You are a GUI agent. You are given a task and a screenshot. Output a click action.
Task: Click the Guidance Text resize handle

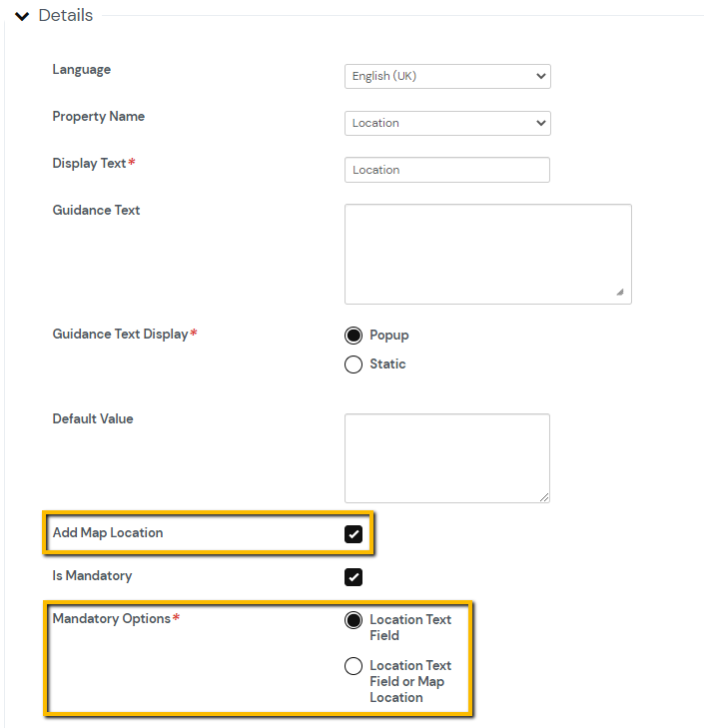[x=620, y=293]
